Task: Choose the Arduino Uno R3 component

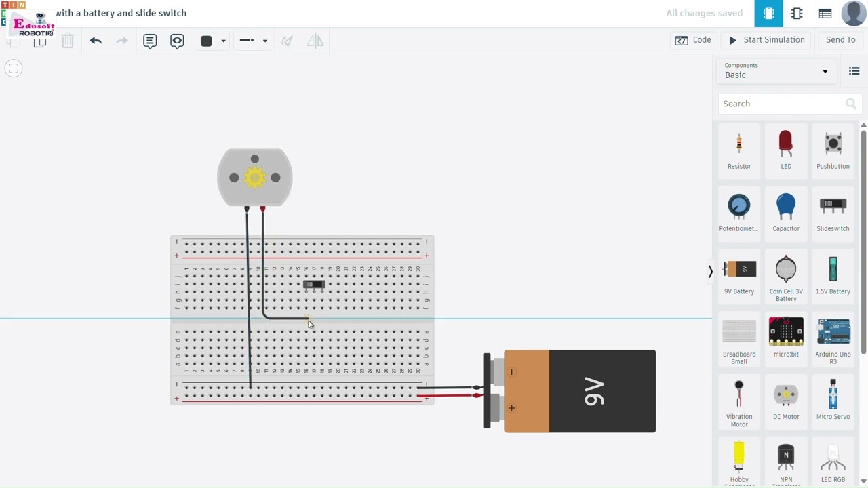Action: (x=833, y=341)
